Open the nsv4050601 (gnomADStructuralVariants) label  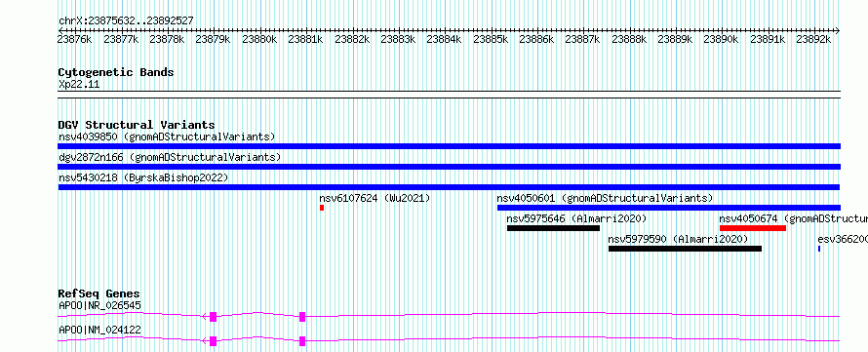605,198
